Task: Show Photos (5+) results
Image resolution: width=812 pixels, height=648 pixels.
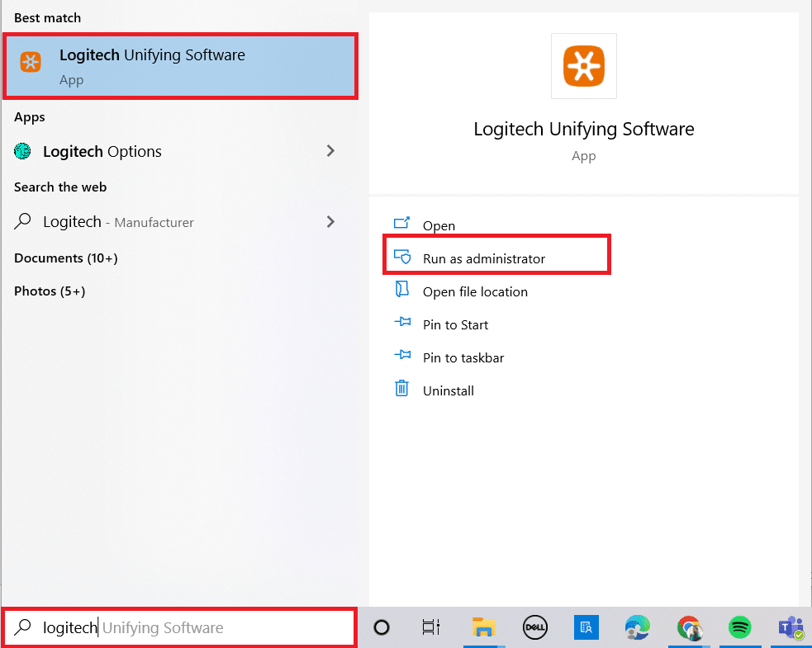Action: coord(50,291)
